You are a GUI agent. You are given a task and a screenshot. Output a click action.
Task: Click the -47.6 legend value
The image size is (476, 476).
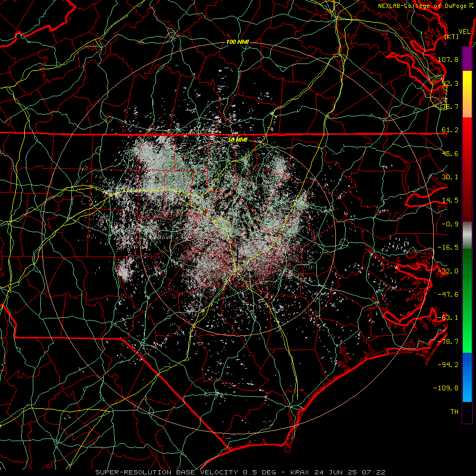coord(448,295)
